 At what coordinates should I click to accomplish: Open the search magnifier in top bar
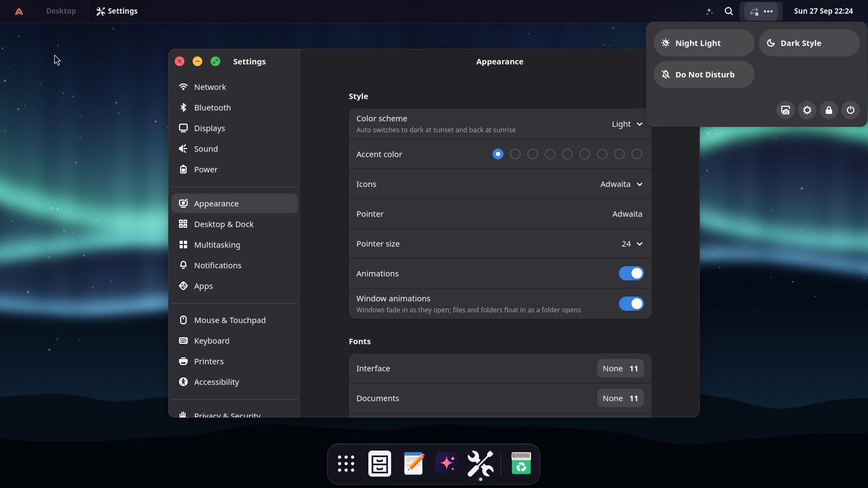(x=729, y=11)
